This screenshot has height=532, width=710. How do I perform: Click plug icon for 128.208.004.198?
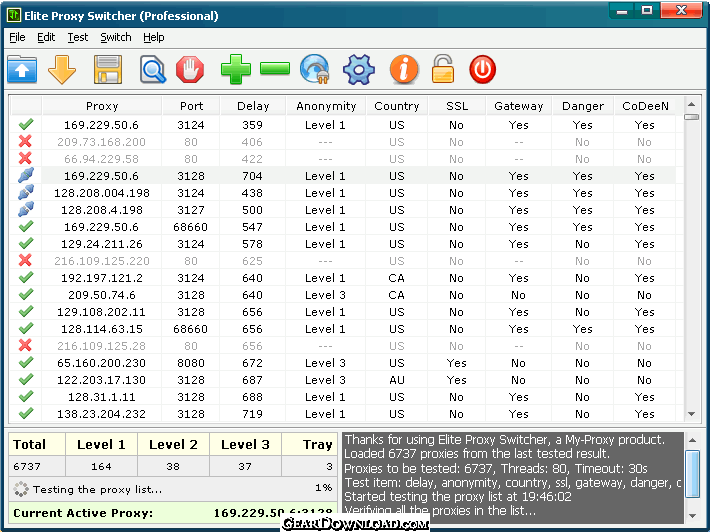tap(26, 192)
